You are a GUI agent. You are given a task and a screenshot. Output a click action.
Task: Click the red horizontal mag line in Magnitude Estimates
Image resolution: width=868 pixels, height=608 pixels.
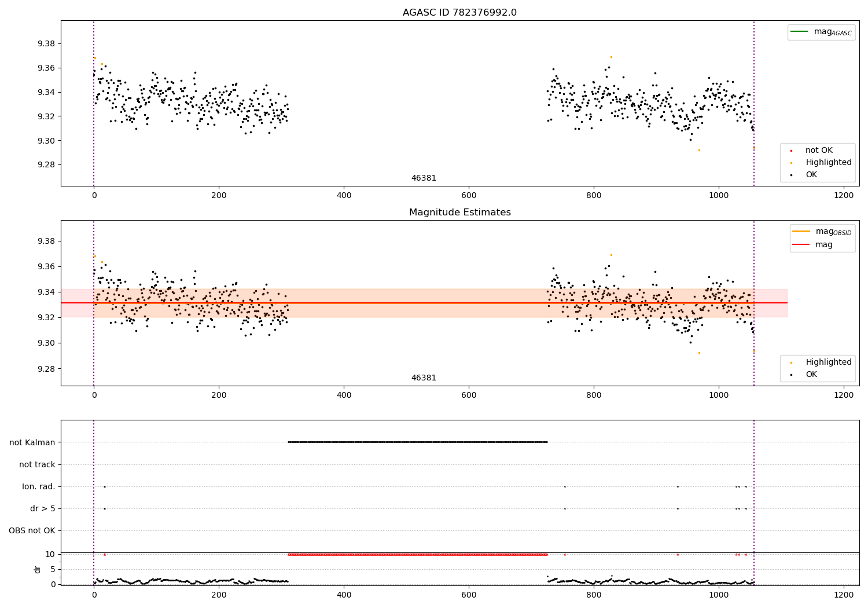[x=424, y=303]
